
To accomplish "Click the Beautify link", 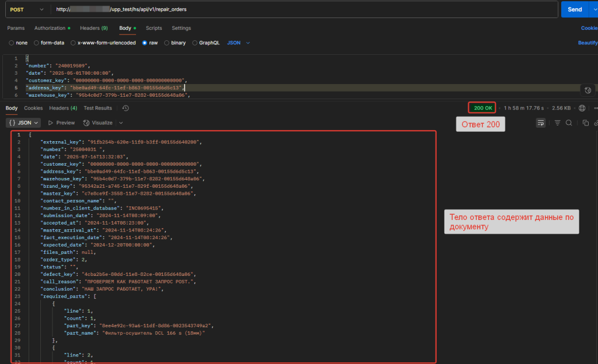I will [x=587, y=43].
